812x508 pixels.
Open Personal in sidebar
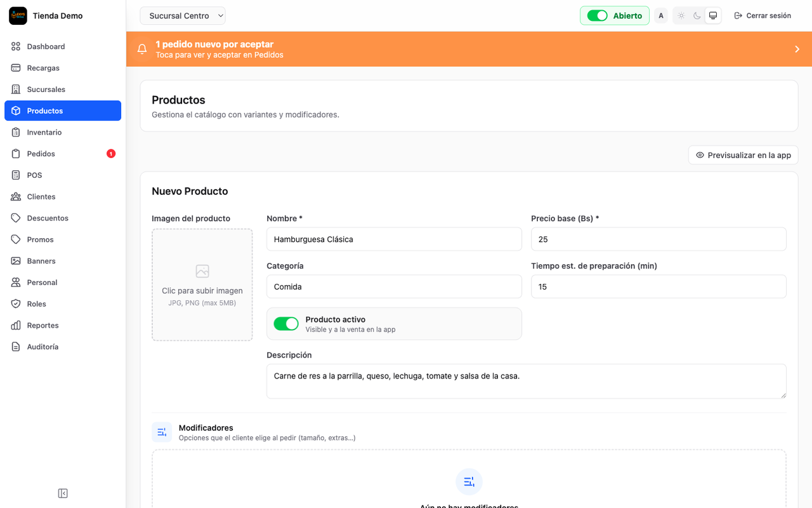click(63, 283)
